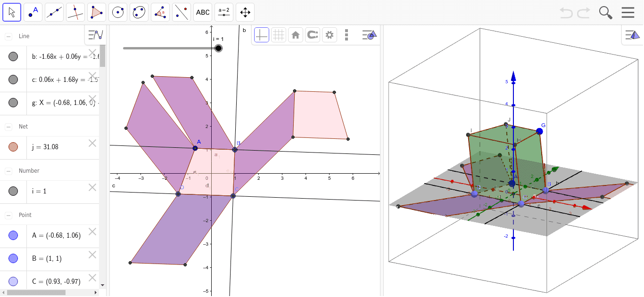Click the Undo arrow
The width and height of the screenshot is (644, 297).
(565, 13)
